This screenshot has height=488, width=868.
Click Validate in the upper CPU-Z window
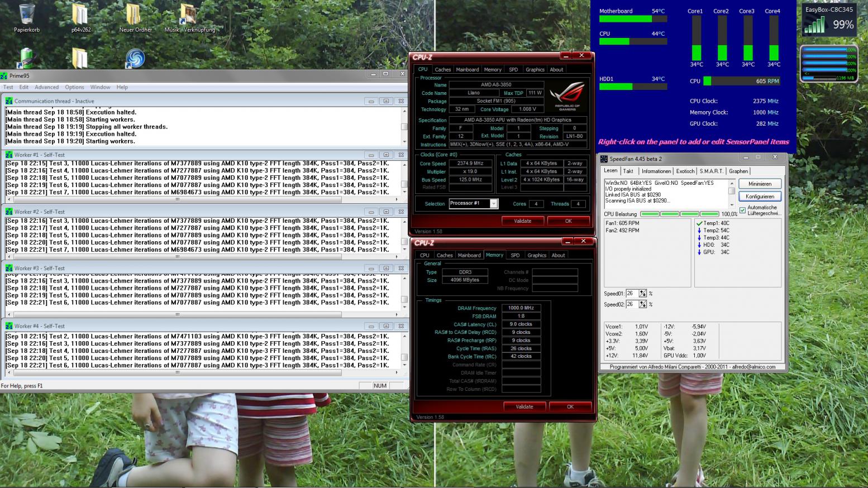pos(523,221)
